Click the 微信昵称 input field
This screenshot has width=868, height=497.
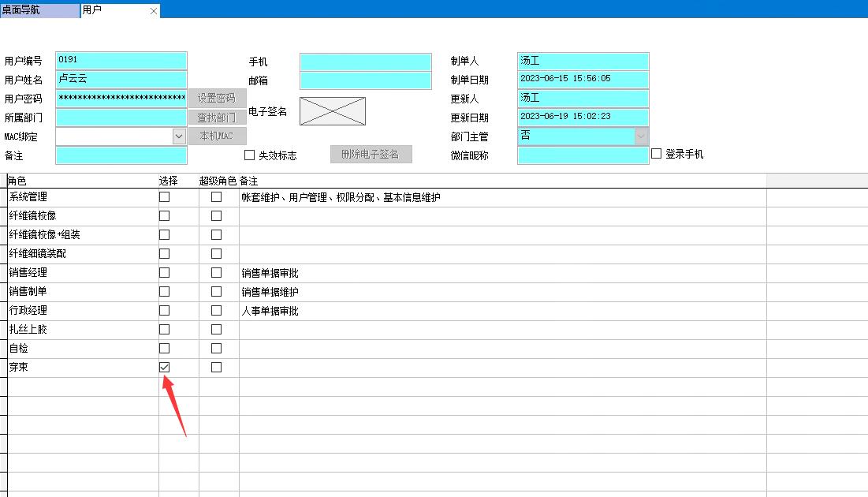[583, 155]
